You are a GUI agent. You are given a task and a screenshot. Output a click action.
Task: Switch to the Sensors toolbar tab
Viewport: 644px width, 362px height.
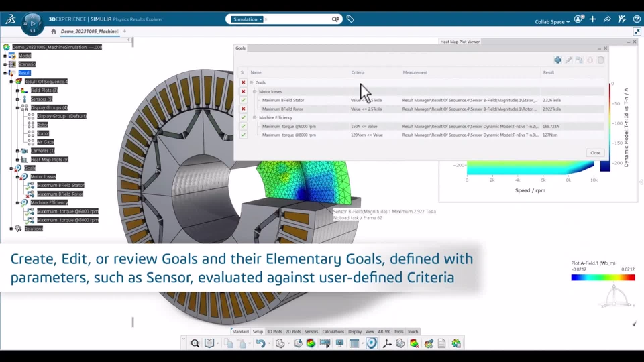311,332
